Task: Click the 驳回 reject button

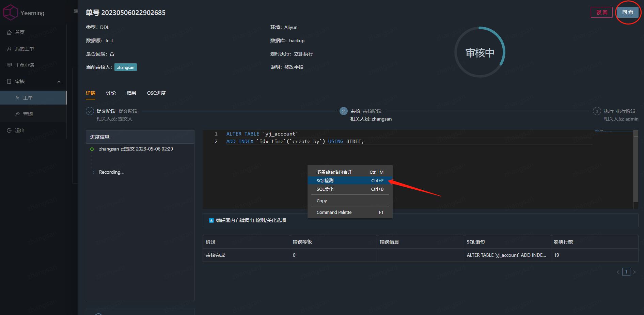Action: tap(602, 12)
